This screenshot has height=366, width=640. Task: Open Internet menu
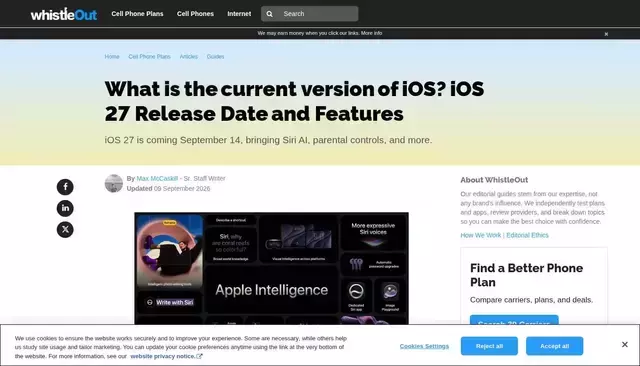(239, 14)
